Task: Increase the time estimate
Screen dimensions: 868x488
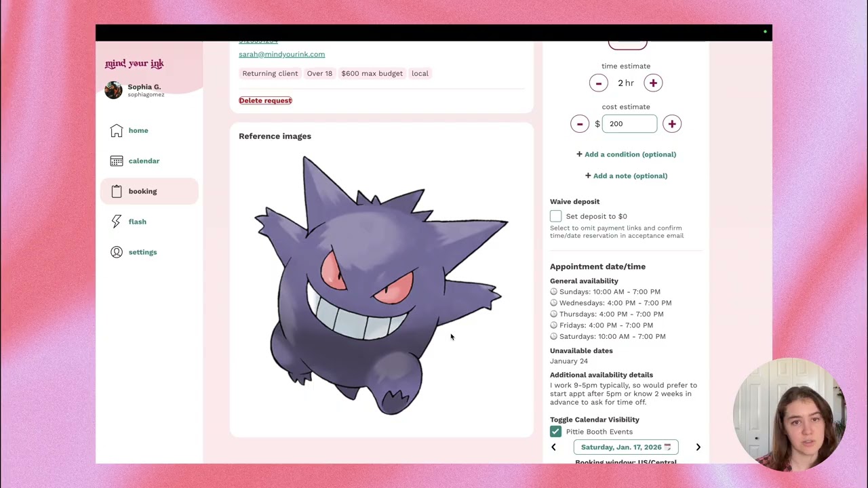Action: click(x=653, y=83)
